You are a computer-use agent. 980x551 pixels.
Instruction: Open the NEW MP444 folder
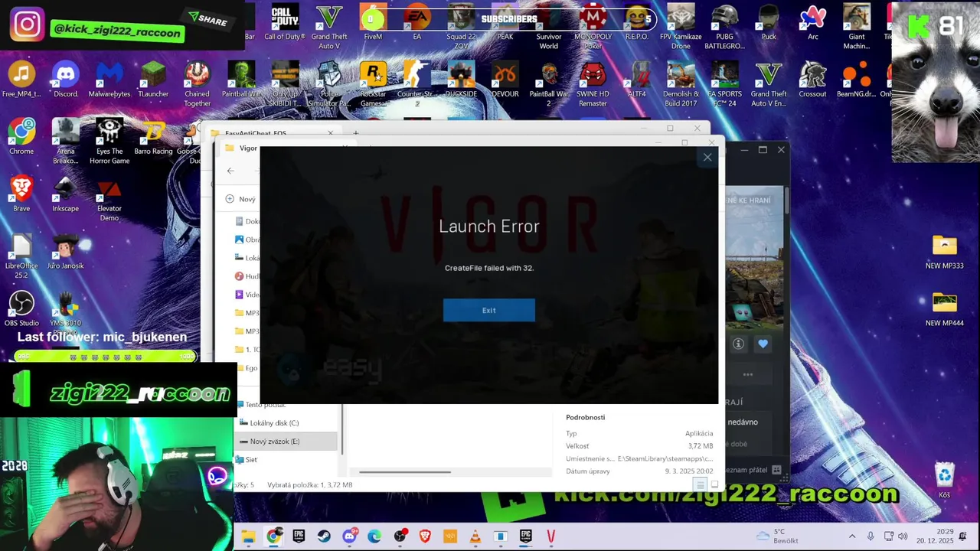tap(944, 308)
